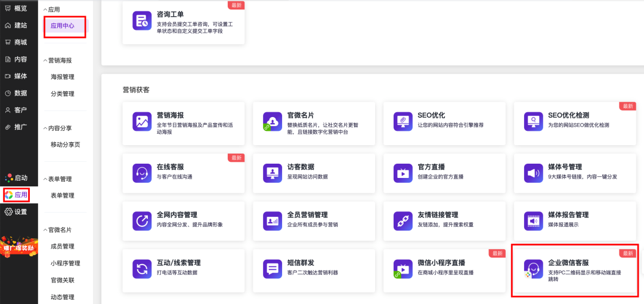Click the 推广得奖励 promo banner
Image resolution: width=644 pixels, height=304 pixels.
18,246
